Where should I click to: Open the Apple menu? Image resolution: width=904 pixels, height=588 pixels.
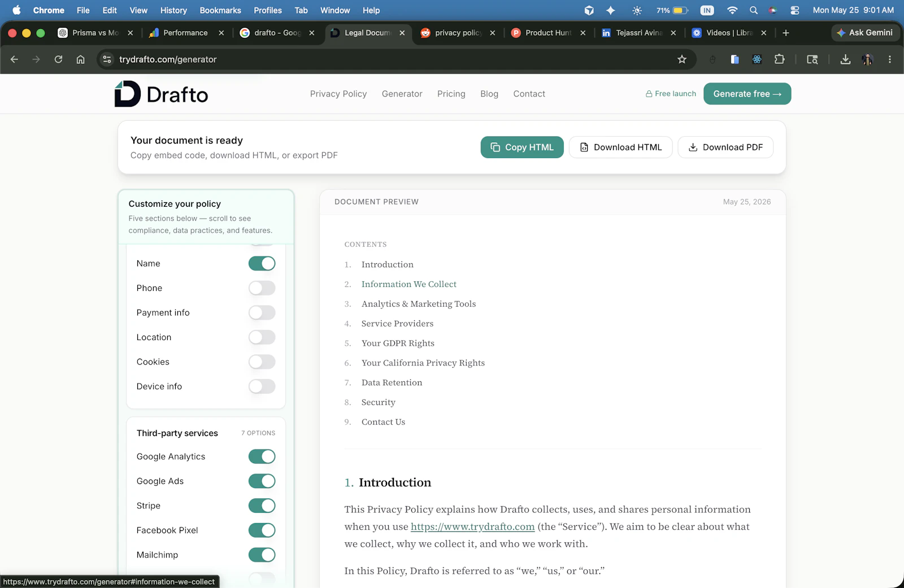(16, 10)
